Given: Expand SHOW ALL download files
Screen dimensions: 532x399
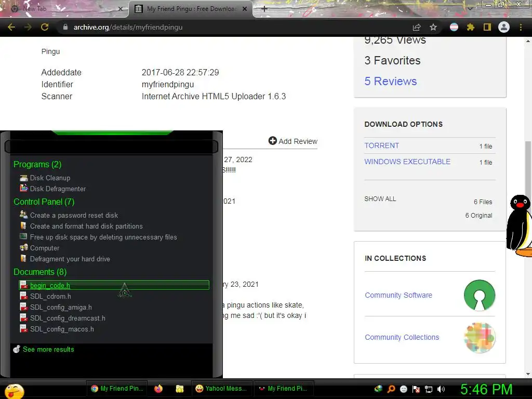Looking at the screenshot, I should pos(380,199).
